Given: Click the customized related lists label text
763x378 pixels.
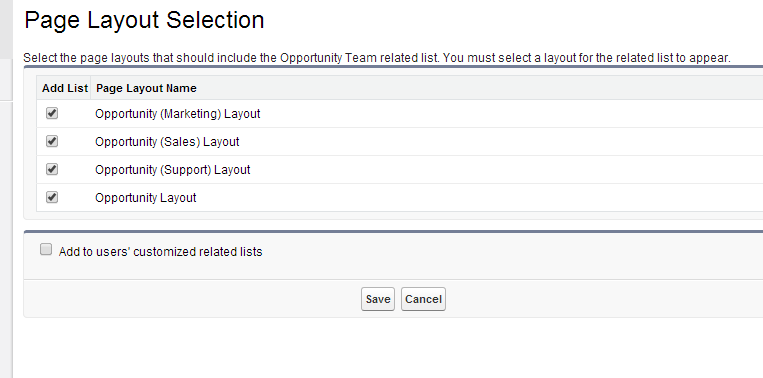Looking at the screenshot, I should (161, 252).
